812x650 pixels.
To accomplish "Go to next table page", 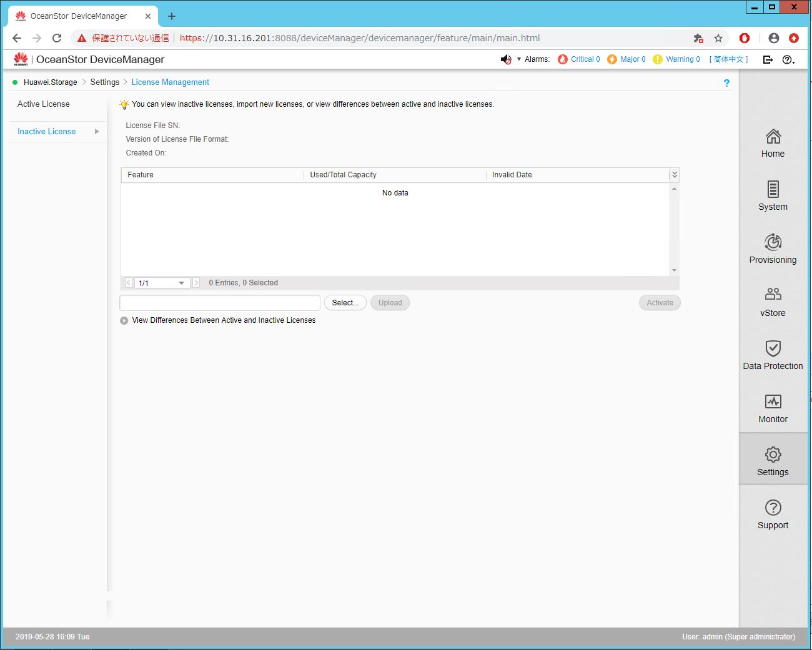I will pos(196,283).
